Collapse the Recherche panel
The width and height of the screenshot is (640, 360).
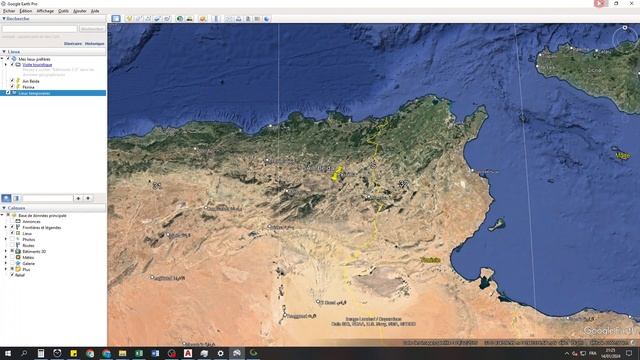click(x=4, y=19)
